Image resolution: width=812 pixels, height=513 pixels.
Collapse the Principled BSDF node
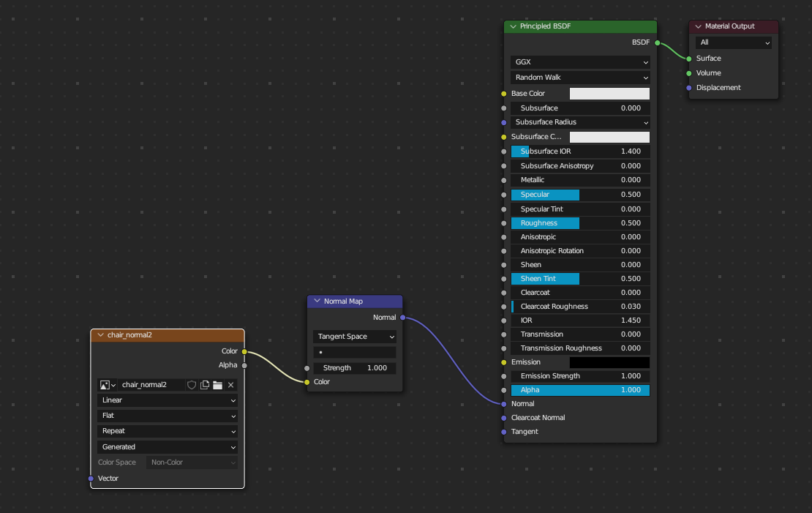click(514, 26)
